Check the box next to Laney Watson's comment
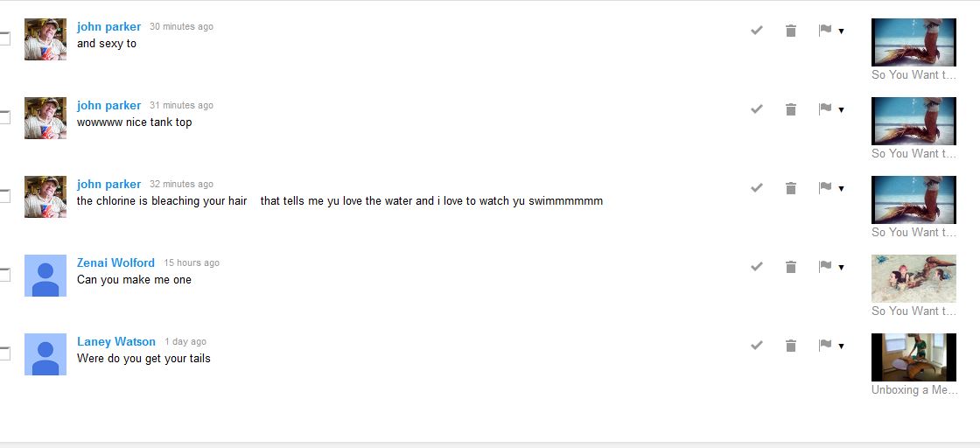The height and width of the screenshot is (448, 980). click(4, 353)
